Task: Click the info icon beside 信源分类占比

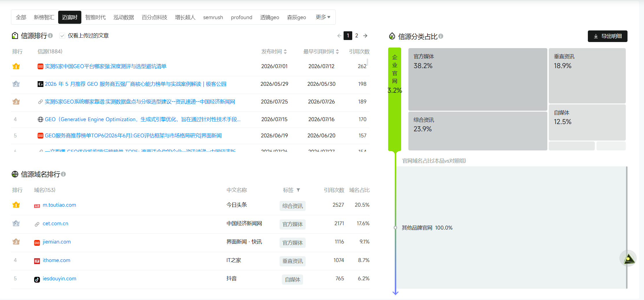Action: [x=441, y=36]
